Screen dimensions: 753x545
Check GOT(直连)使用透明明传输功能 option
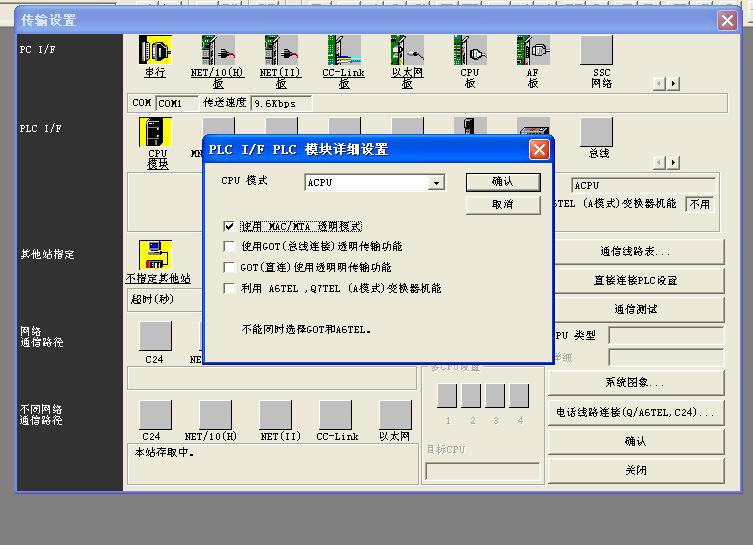pyautogui.click(x=231, y=268)
